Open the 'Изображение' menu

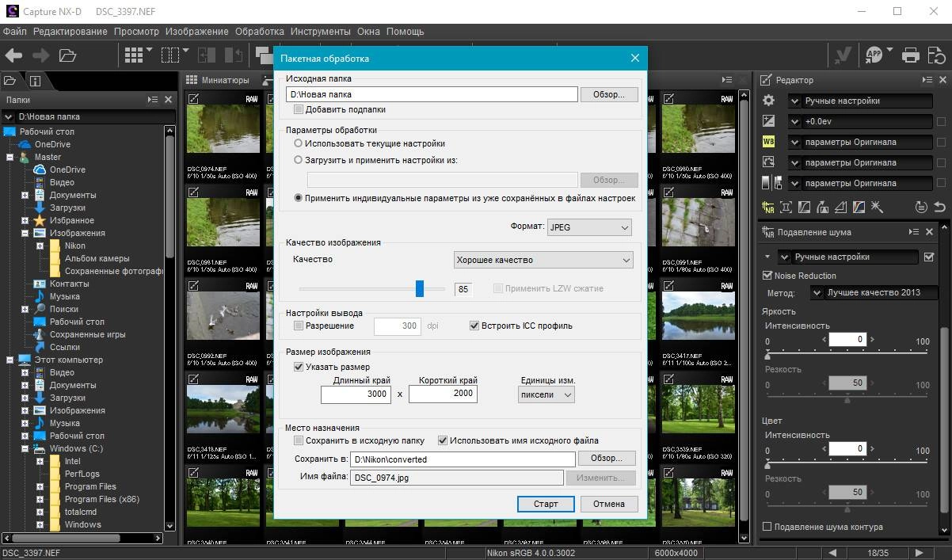click(196, 32)
